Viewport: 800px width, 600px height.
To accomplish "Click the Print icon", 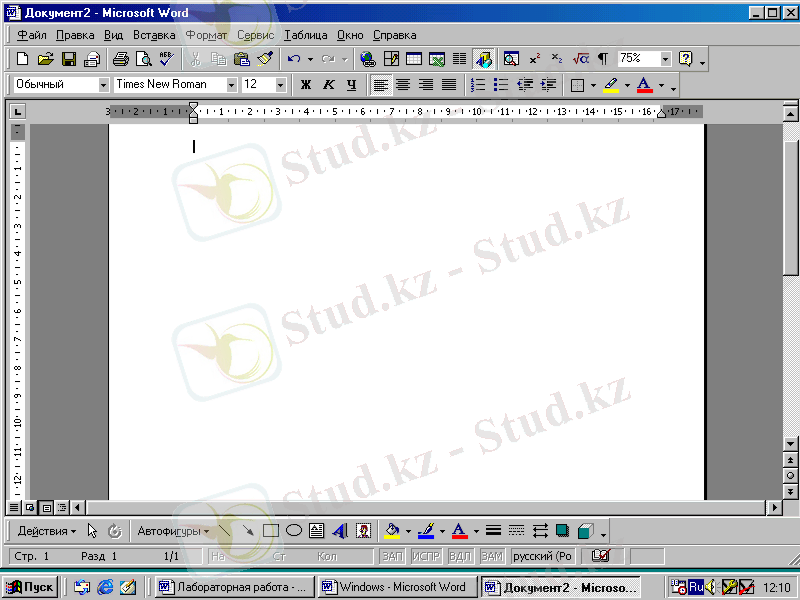I will 121,59.
